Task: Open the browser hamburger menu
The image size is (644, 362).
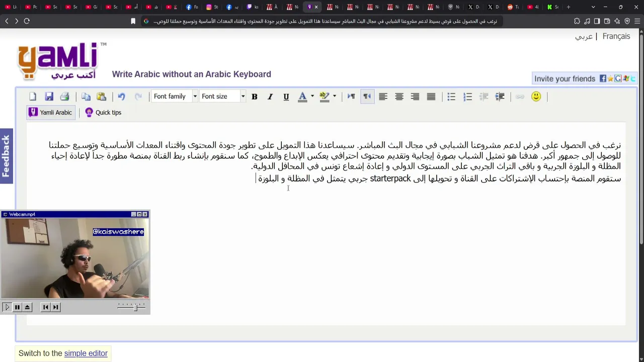Action: point(637,21)
